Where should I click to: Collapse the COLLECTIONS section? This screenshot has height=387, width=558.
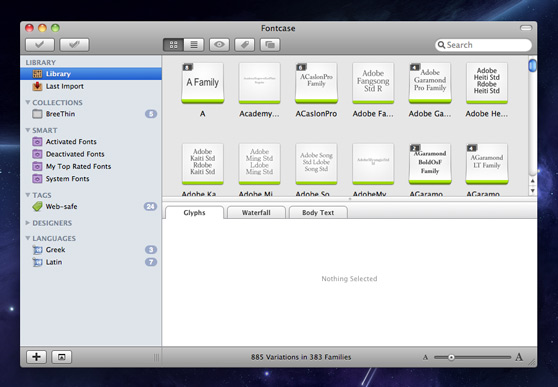click(28, 102)
